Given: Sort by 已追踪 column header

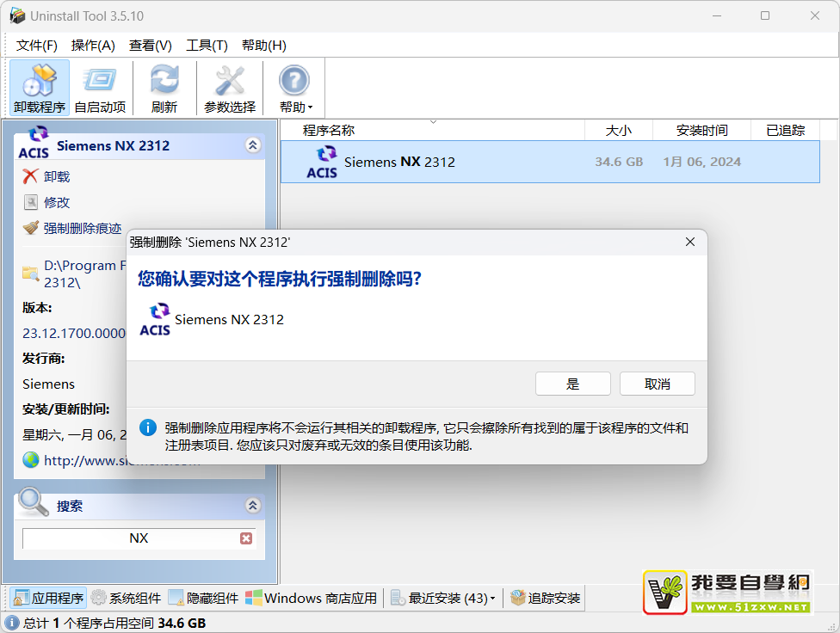Looking at the screenshot, I should [786, 130].
